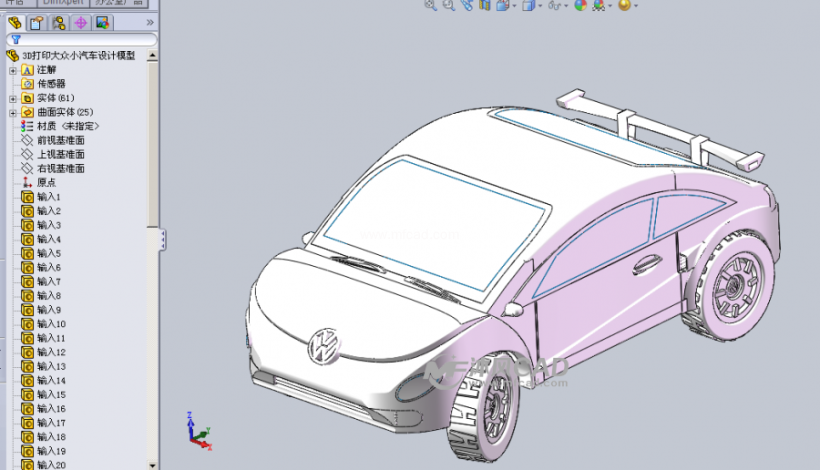Click the tree scrollbar up arrow

tap(152, 55)
